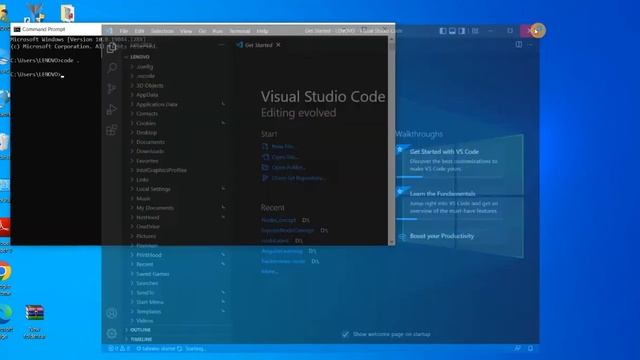Image resolution: width=640 pixels, height=360 pixels.
Task: Open the Help menu
Action: [x=262, y=31]
